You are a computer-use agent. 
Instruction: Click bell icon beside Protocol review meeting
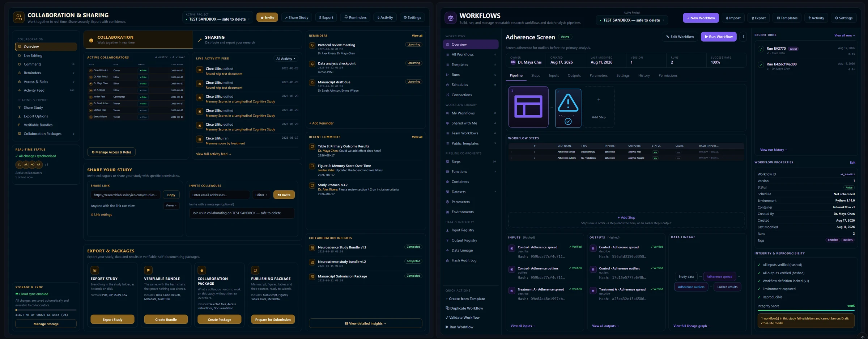coord(312,45)
